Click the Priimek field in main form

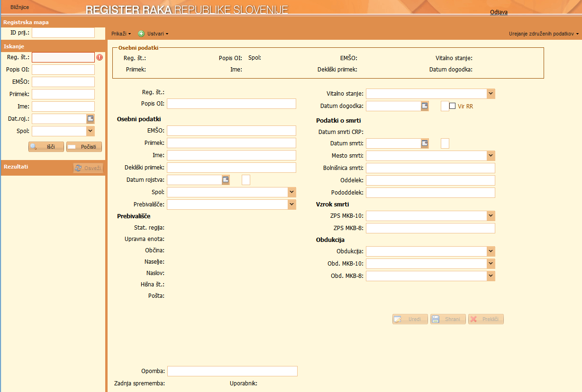click(231, 143)
